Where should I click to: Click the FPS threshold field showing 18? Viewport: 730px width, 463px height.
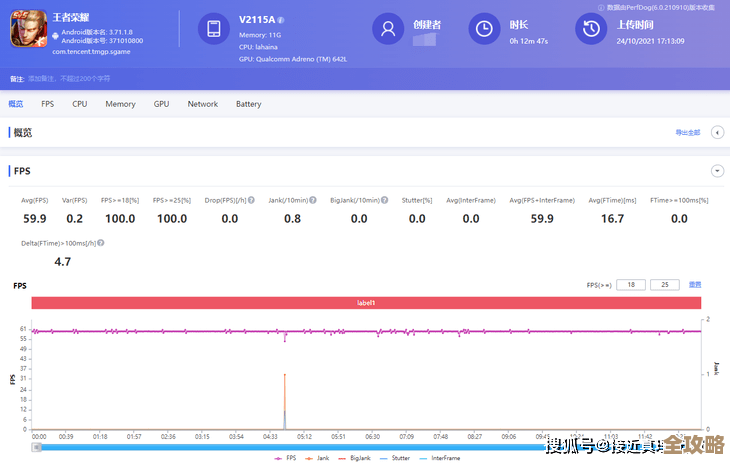click(x=630, y=285)
